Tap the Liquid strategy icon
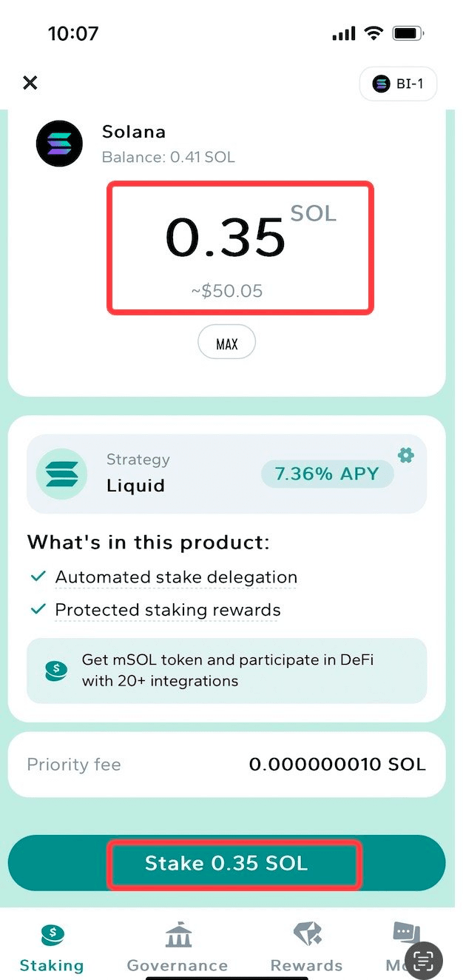463x980 pixels. click(61, 474)
